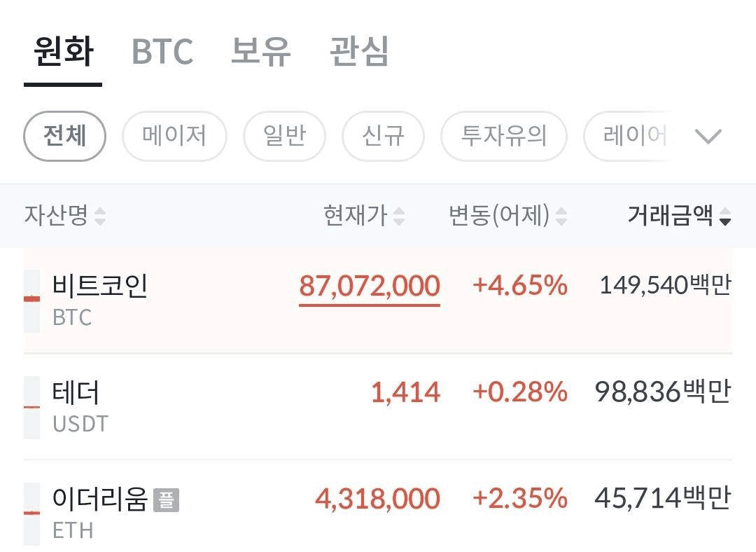
Task: Sort by 변동(어제) using its sort arrows
Action: point(561,216)
